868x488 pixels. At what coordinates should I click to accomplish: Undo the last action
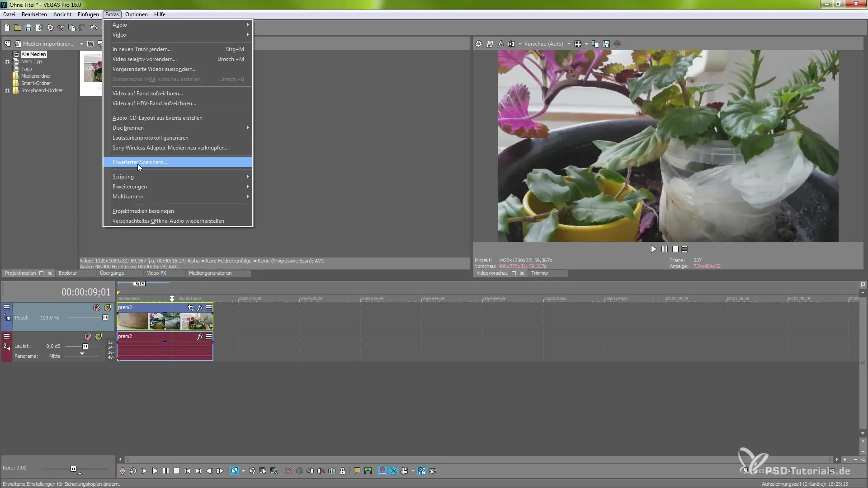[94, 28]
